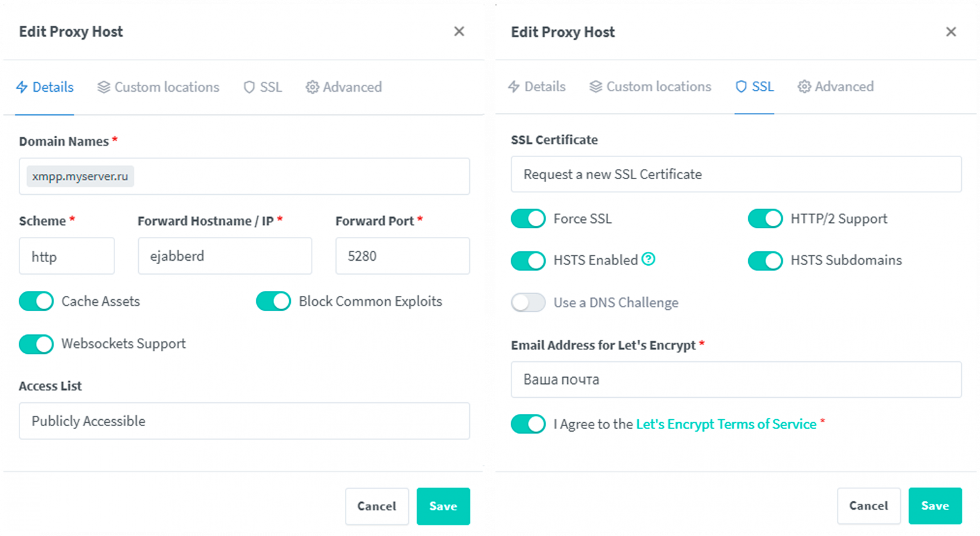This screenshot has height=536, width=980.
Task: Open the Let's Encrypt Terms of Service link
Action: click(726, 424)
